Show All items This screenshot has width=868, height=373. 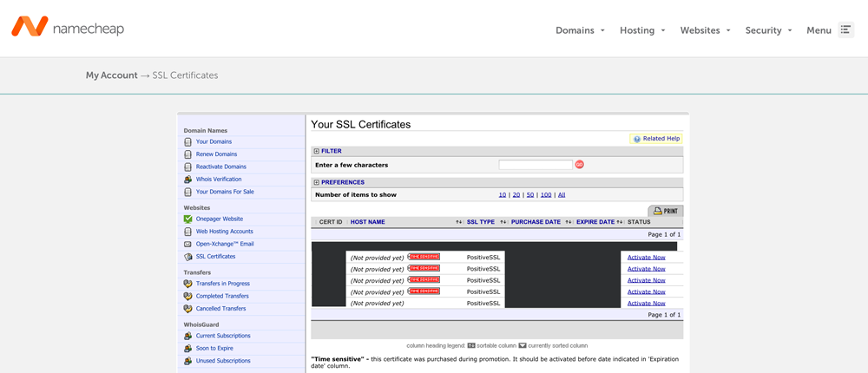pos(562,195)
